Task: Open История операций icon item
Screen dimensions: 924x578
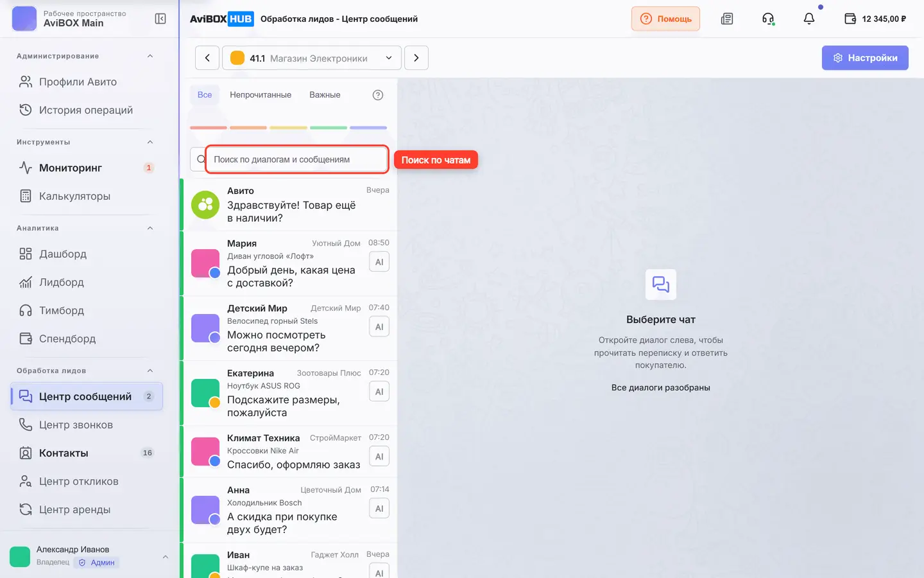Action: pos(87,110)
